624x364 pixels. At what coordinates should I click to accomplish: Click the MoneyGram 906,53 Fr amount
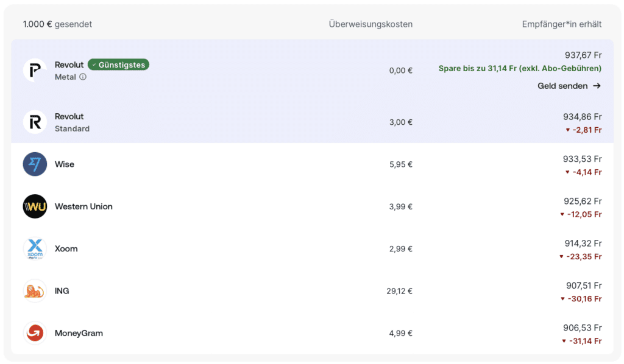pos(583,327)
